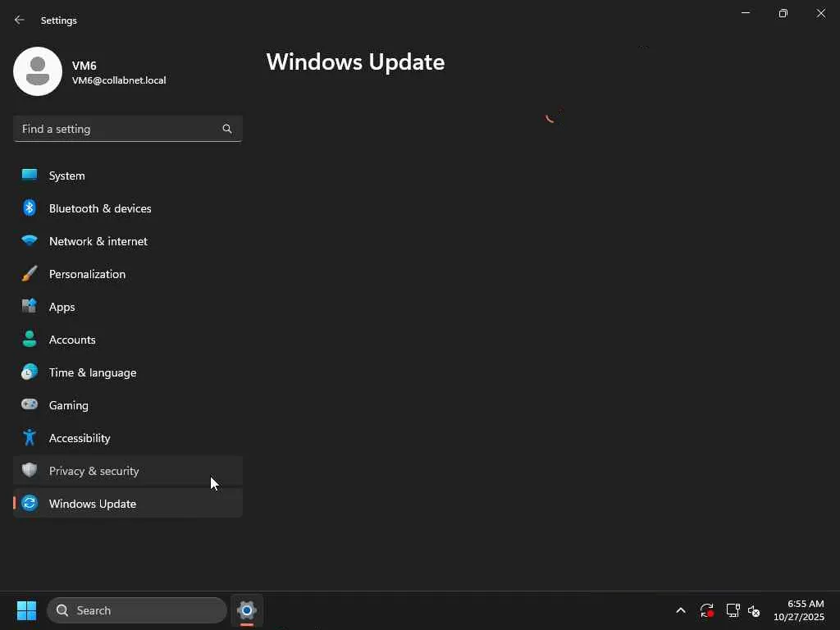Image resolution: width=840 pixels, height=630 pixels.
Task: Open the clock showing 6:55 AM
Action: [x=799, y=610]
